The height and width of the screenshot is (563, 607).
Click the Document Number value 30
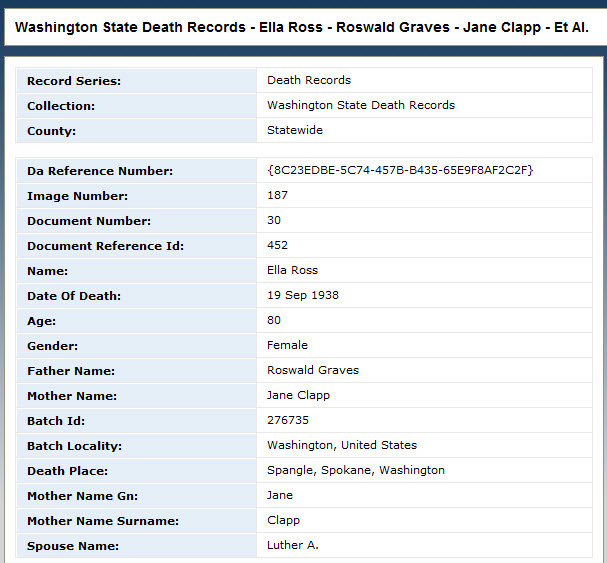click(274, 221)
